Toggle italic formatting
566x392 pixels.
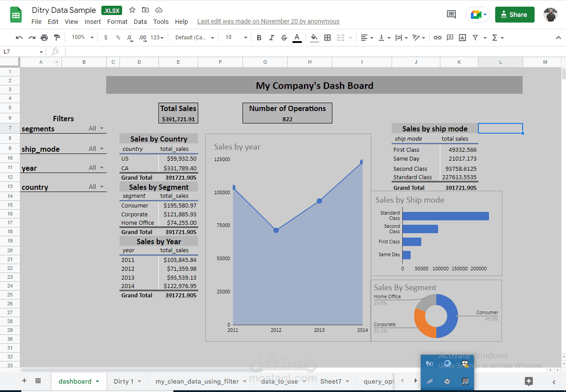[x=271, y=38]
